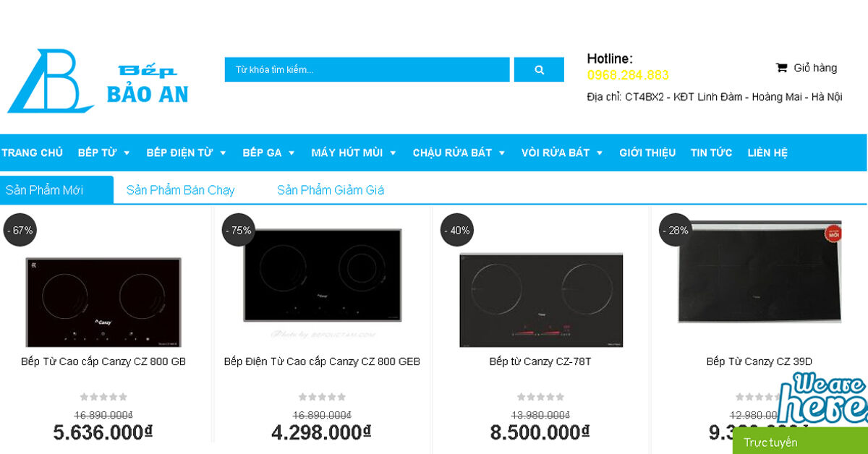Open the shopping cart icon

781,68
